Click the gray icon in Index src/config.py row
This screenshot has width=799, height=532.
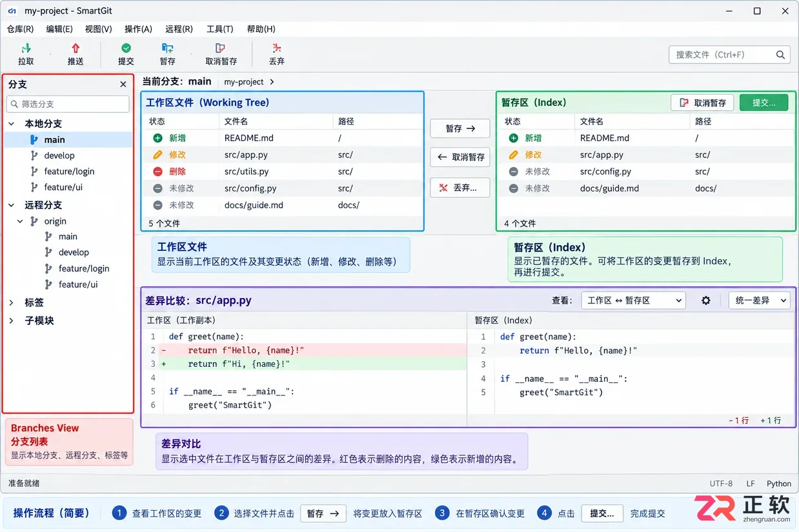click(513, 172)
